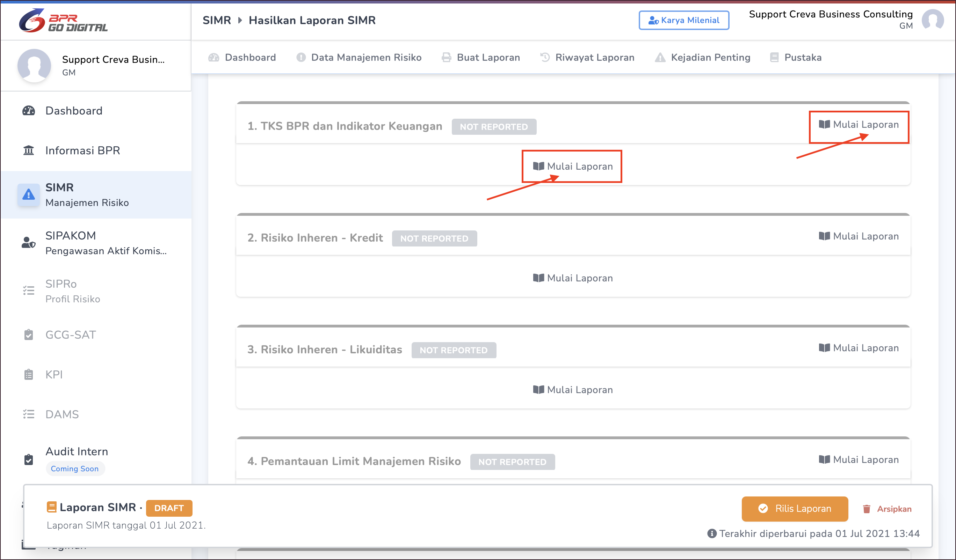This screenshot has height=560, width=956.
Task: Click the Pustaka book icon
Action: pos(774,57)
